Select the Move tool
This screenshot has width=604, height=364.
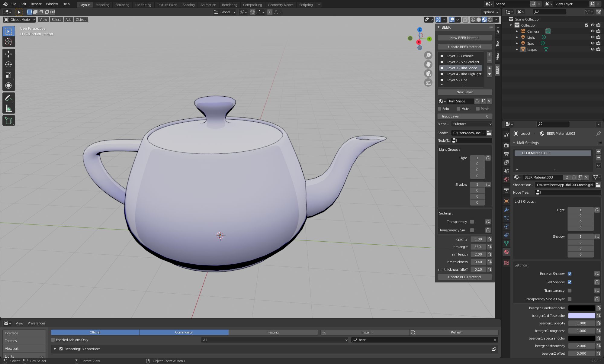[8, 54]
